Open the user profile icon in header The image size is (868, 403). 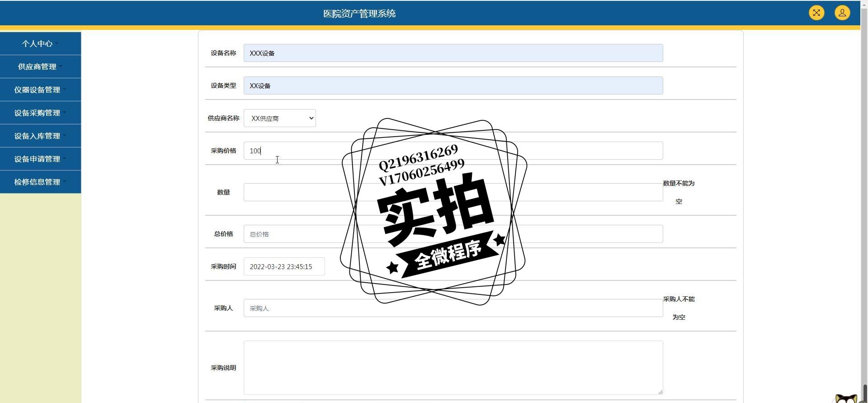(x=842, y=13)
